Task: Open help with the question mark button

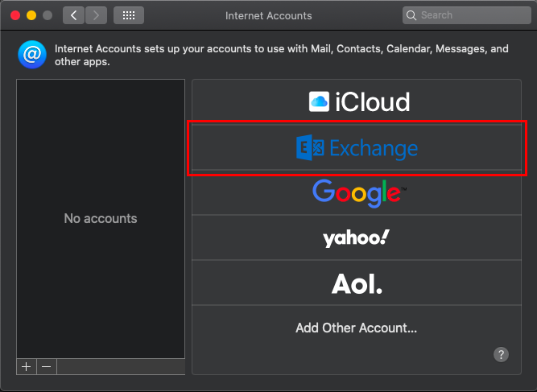Action: point(501,354)
